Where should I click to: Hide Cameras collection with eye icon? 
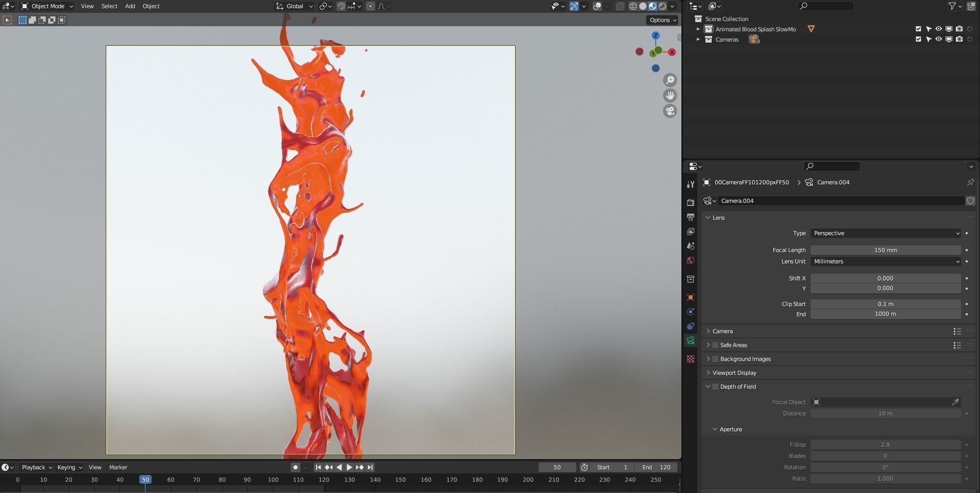pos(938,40)
